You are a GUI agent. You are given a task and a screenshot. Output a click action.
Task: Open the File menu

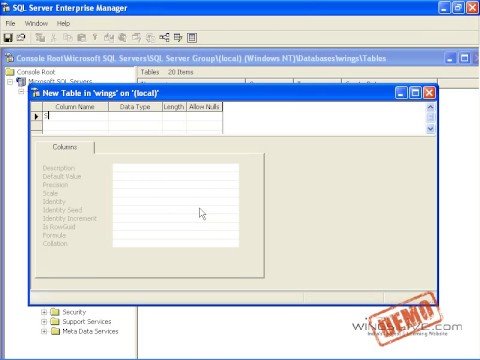point(10,23)
